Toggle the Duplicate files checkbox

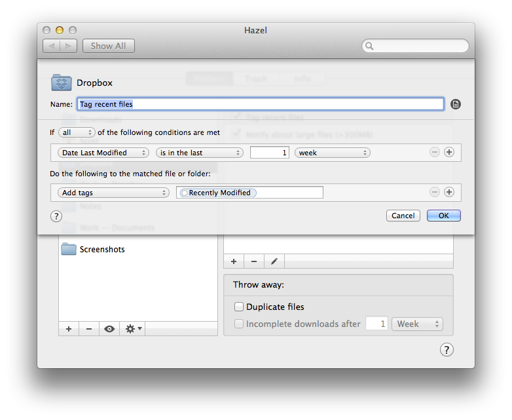239,307
